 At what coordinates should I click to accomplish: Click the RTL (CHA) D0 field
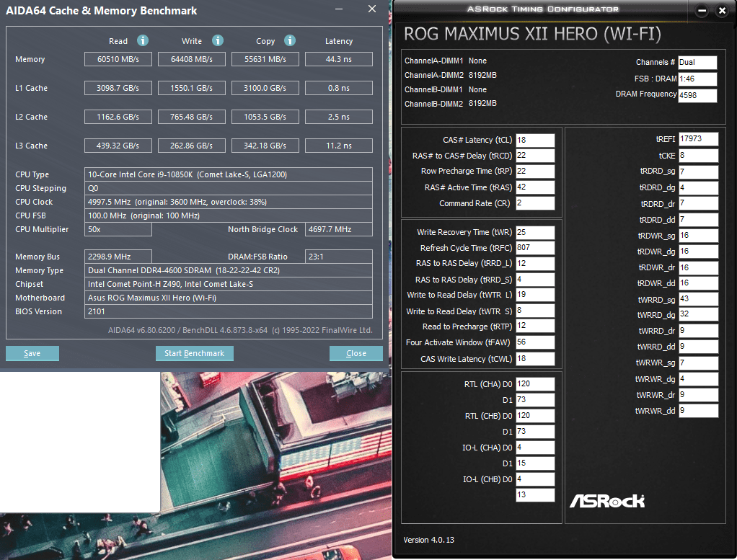(x=535, y=384)
